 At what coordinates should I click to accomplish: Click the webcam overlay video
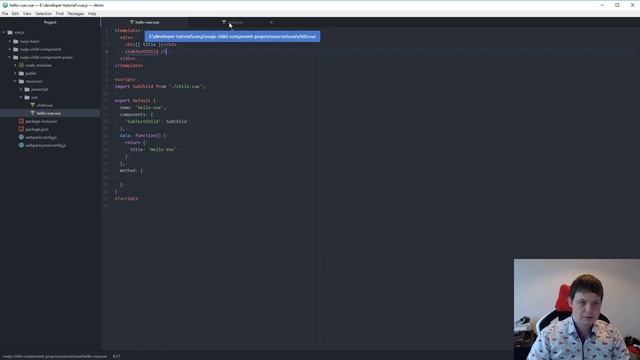coord(577,309)
